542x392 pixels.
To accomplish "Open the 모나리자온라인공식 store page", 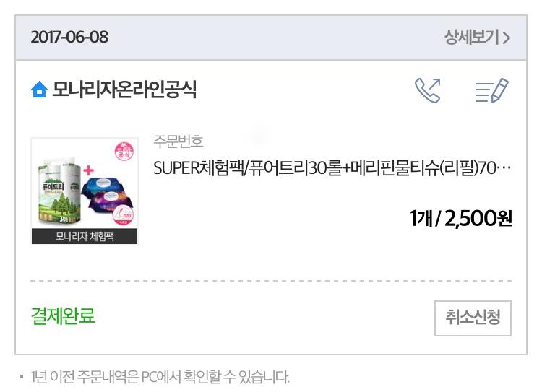I will coord(124,90).
